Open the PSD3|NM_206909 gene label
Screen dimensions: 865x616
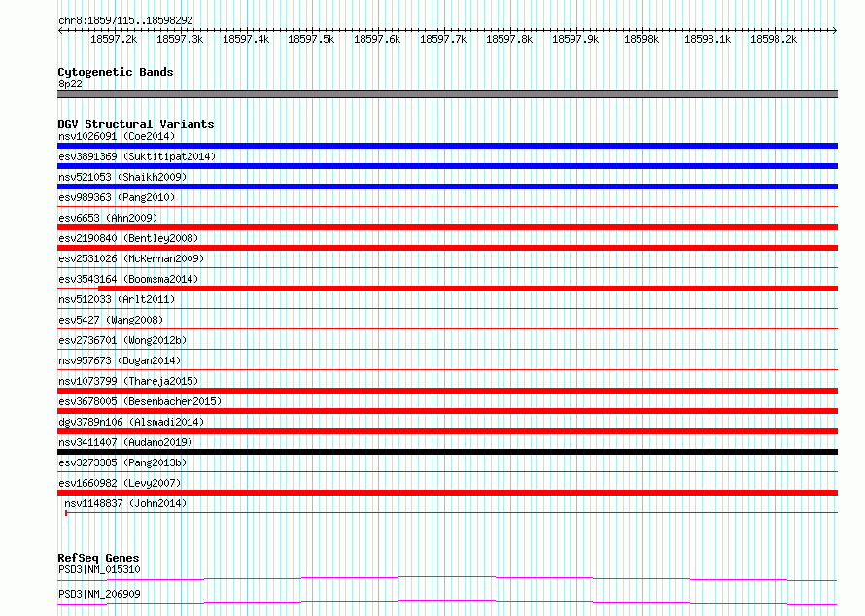click(x=99, y=594)
